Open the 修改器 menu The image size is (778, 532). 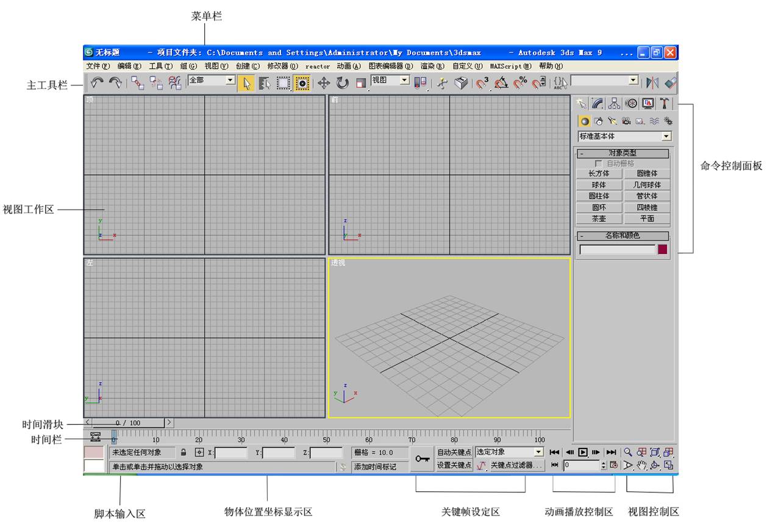point(283,66)
